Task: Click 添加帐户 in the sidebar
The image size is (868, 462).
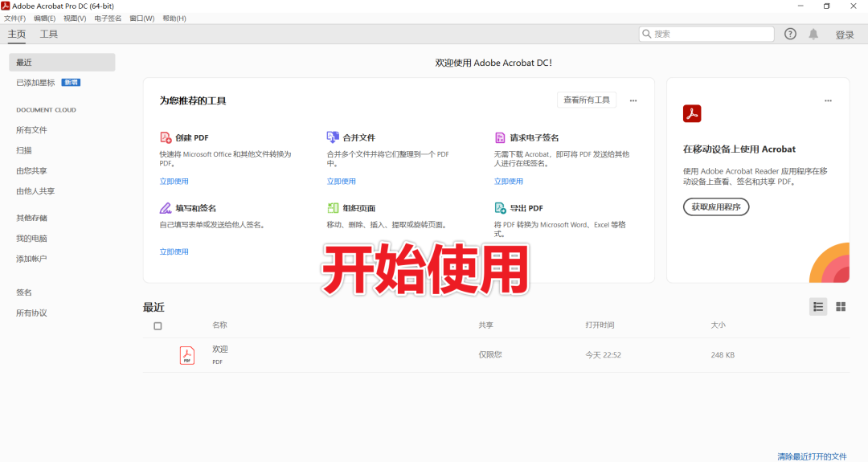Action: tap(31, 259)
